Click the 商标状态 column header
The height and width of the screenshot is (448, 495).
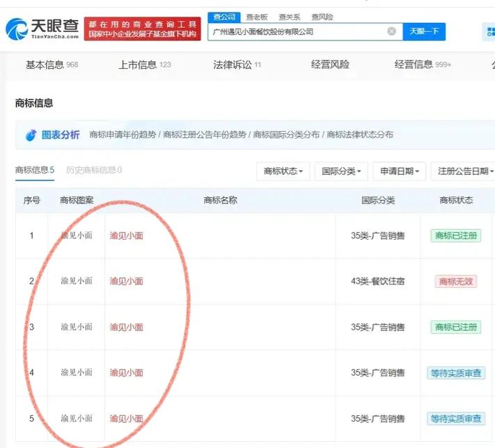point(456,200)
